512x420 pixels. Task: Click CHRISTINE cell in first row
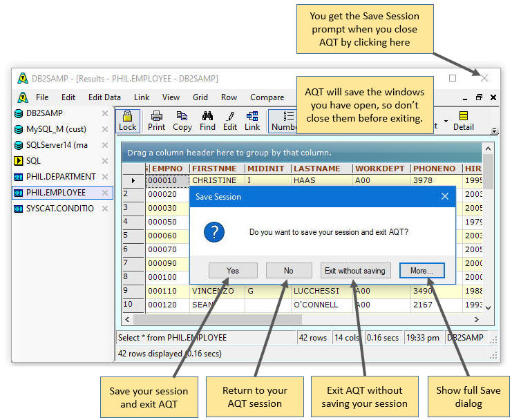[217, 180]
